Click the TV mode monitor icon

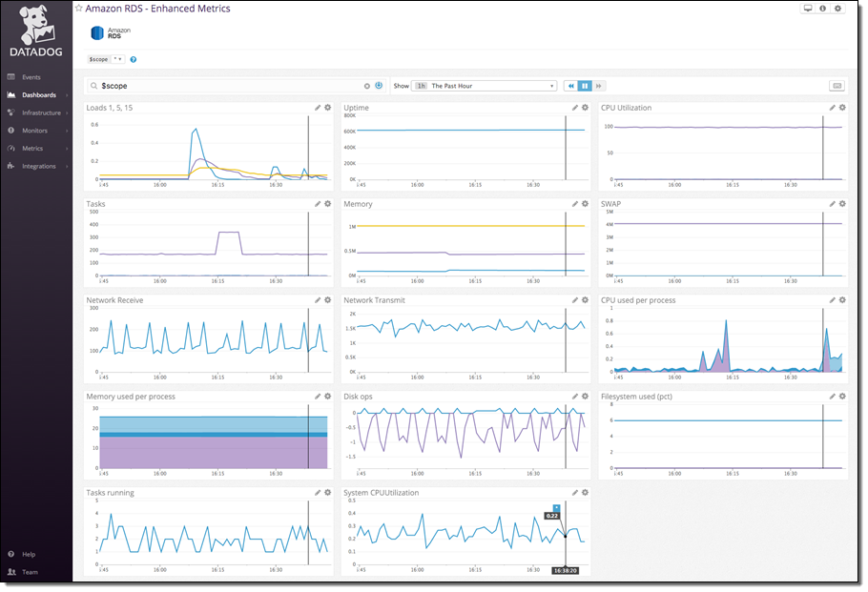[808, 9]
